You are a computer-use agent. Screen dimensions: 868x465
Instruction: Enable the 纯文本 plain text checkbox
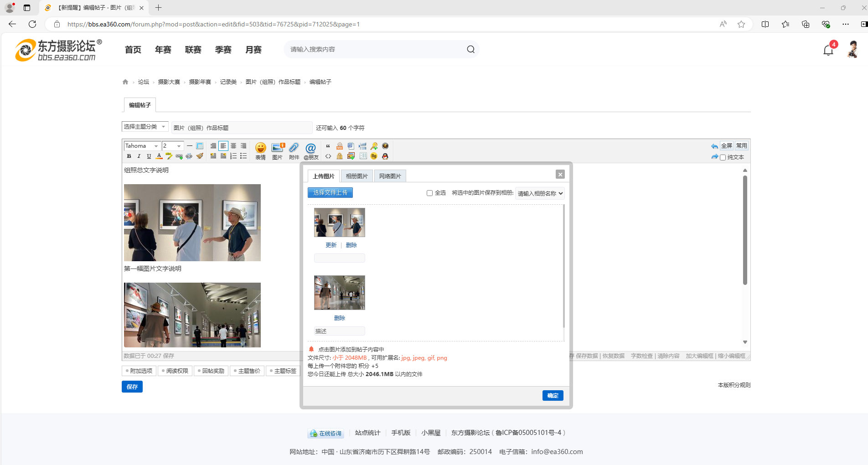pos(723,158)
